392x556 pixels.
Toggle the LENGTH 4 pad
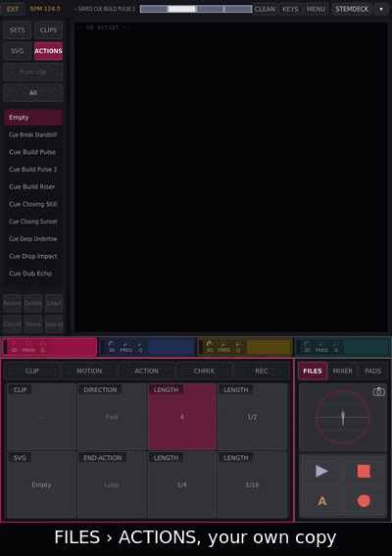tap(182, 417)
